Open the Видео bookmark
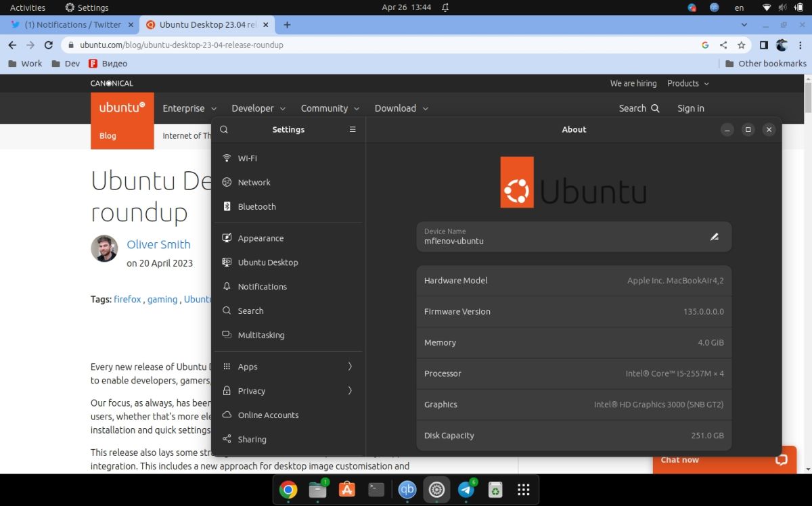Viewport: 812px width, 506px height. pyautogui.click(x=108, y=64)
